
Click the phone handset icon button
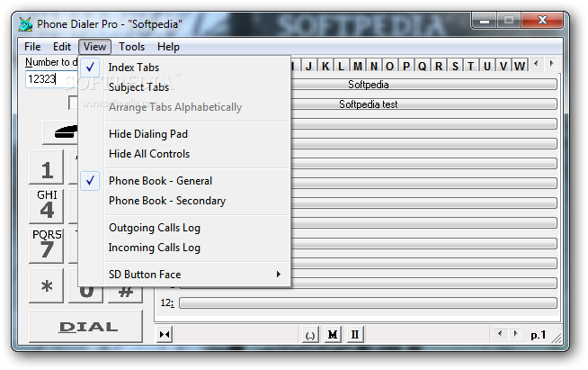pyautogui.click(x=62, y=132)
